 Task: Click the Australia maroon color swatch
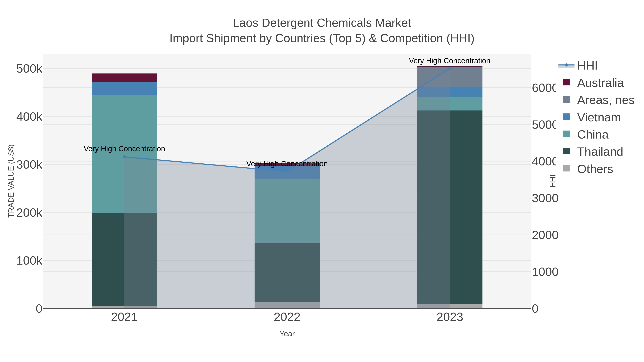click(x=566, y=82)
